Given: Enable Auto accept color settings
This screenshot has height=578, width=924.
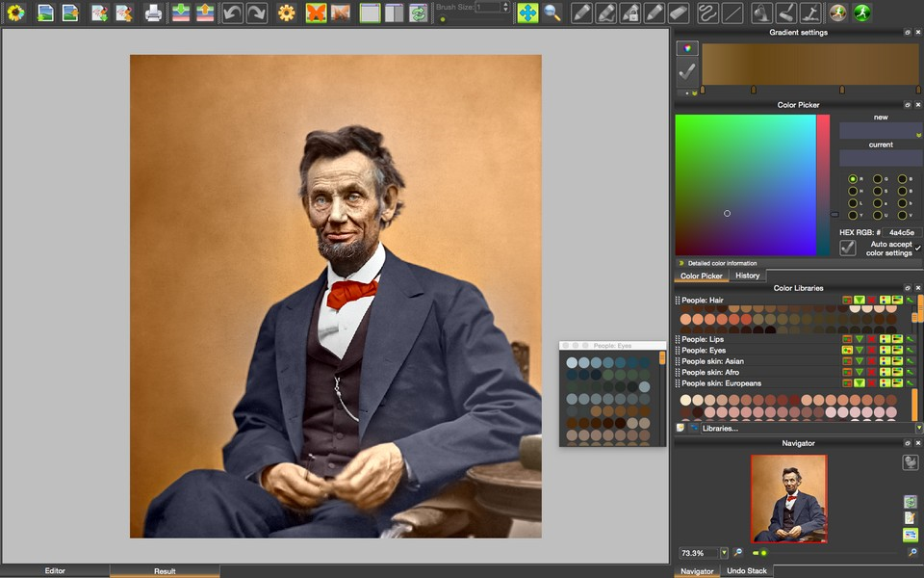Looking at the screenshot, I should tap(848, 247).
